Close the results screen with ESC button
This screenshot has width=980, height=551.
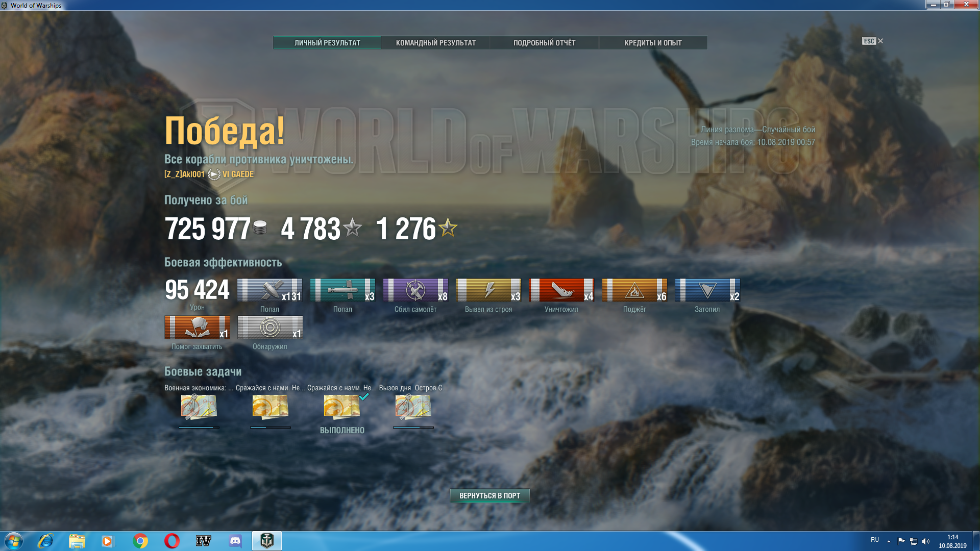click(x=872, y=41)
